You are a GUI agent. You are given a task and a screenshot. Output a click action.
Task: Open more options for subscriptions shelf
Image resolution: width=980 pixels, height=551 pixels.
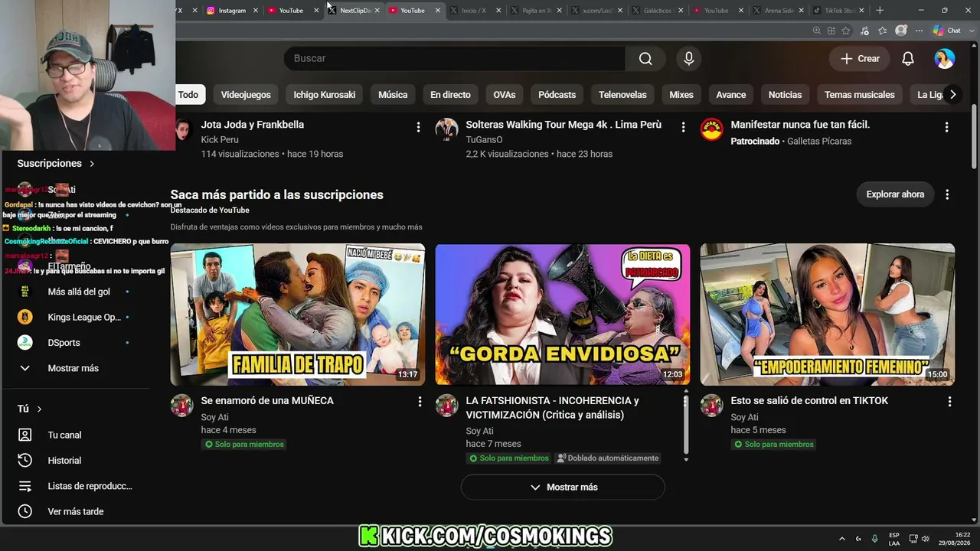pos(947,194)
